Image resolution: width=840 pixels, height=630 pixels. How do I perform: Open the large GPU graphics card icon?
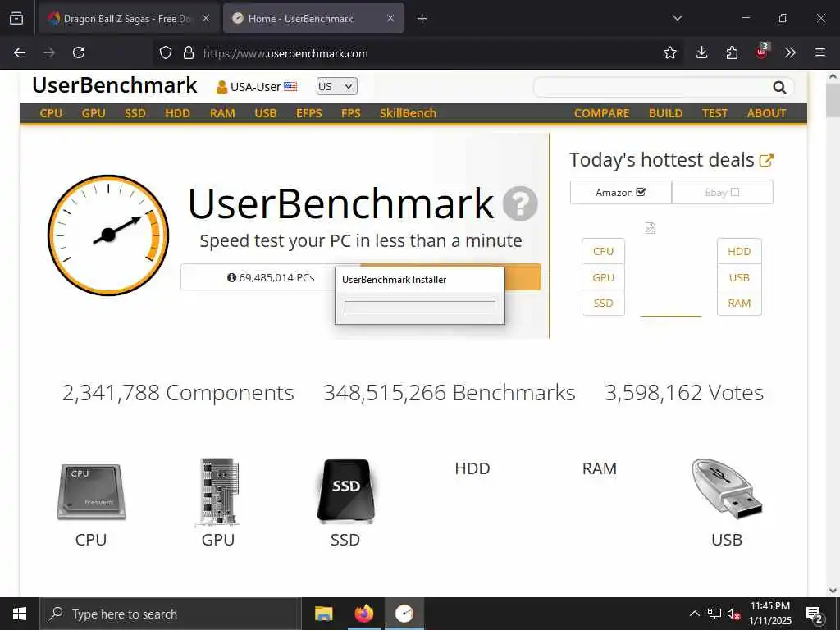click(x=218, y=492)
